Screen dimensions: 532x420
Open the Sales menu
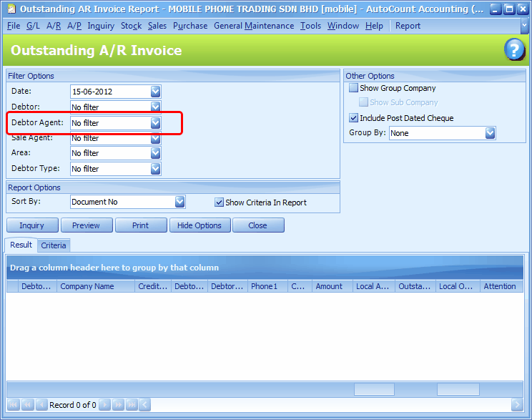157,26
